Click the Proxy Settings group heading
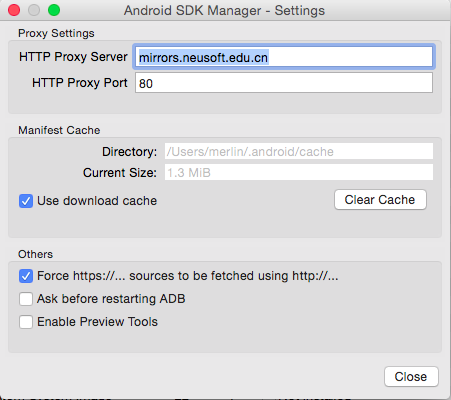Screen dimensions: 451x400 (x=56, y=33)
